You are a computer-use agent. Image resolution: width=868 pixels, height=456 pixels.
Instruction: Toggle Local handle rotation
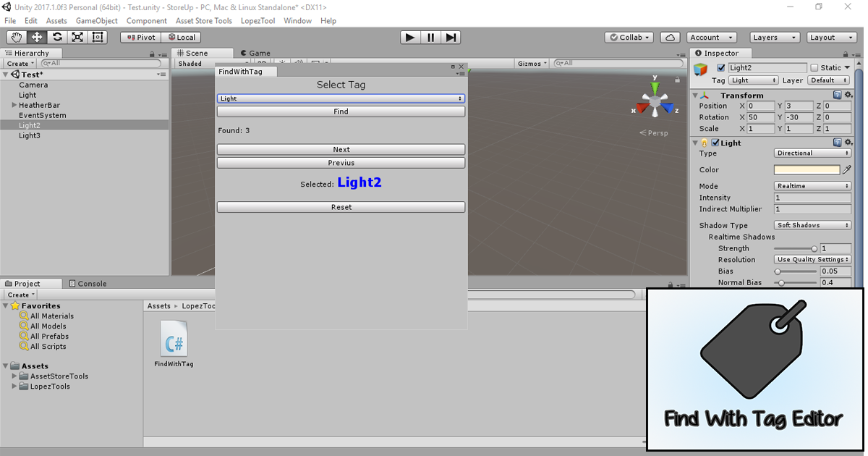click(x=182, y=37)
